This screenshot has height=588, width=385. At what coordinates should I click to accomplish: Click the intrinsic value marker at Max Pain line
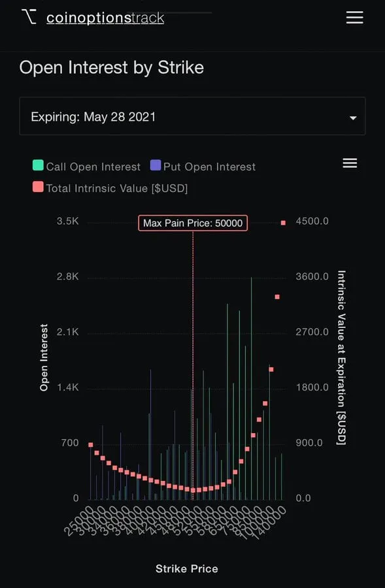(x=193, y=490)
